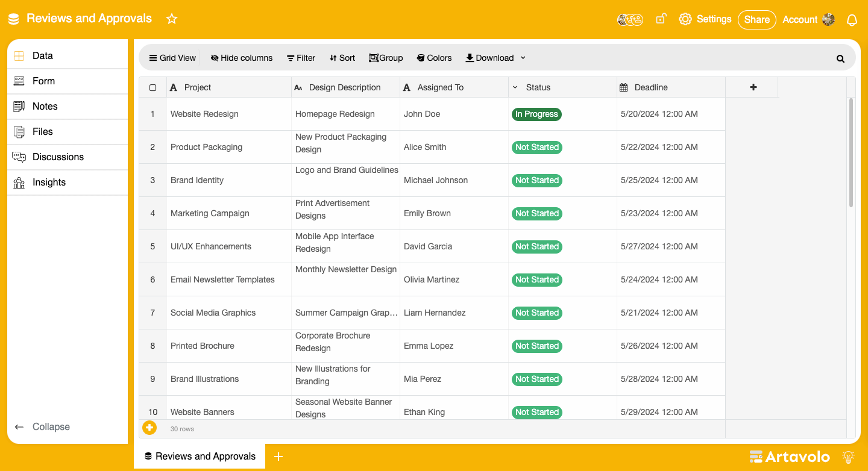Image resolution: width=868 pixels, height=471 pixels.
Task: Click the lightbulb hints icon
Action: click(848, 457)
